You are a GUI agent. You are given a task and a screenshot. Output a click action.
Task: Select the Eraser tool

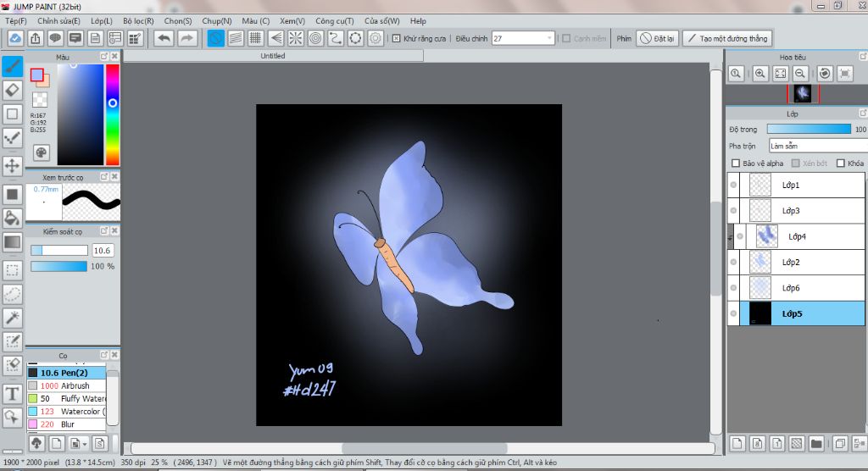12,90
